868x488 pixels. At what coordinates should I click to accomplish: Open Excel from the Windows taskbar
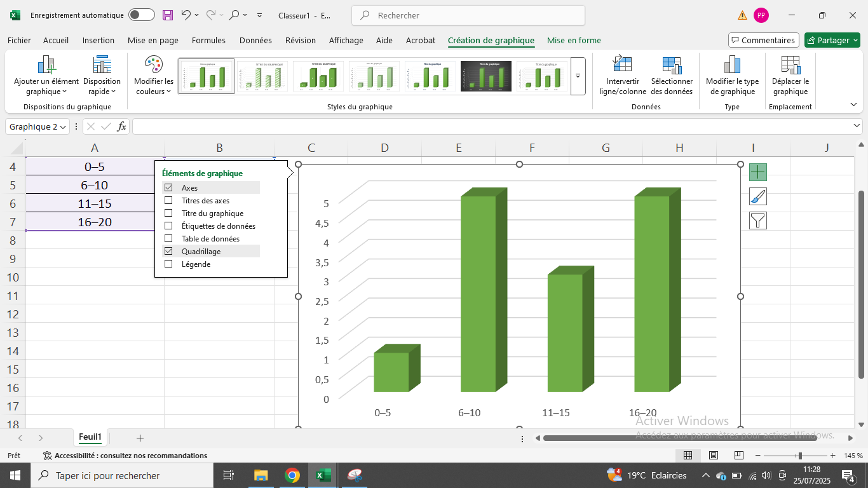click(324, 475)
